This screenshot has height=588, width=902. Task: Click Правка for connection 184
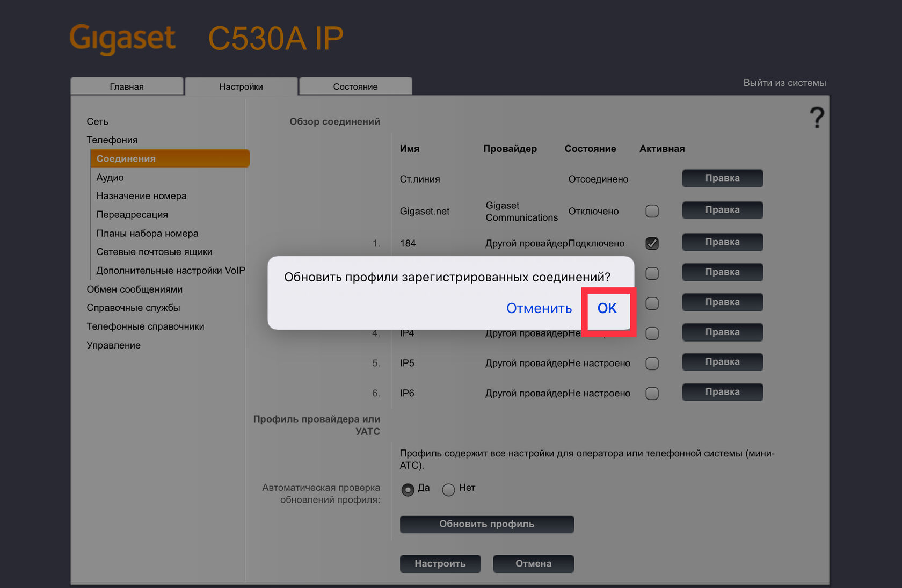pos(723,242)
